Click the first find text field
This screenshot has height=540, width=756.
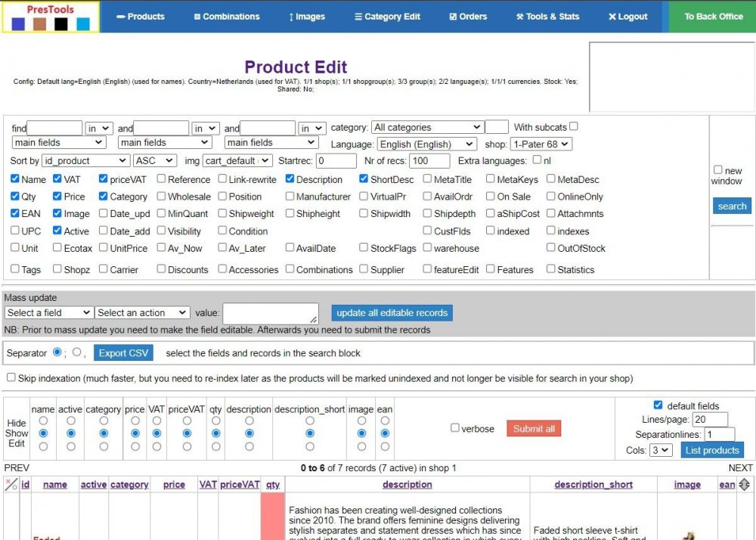point(54,129)
